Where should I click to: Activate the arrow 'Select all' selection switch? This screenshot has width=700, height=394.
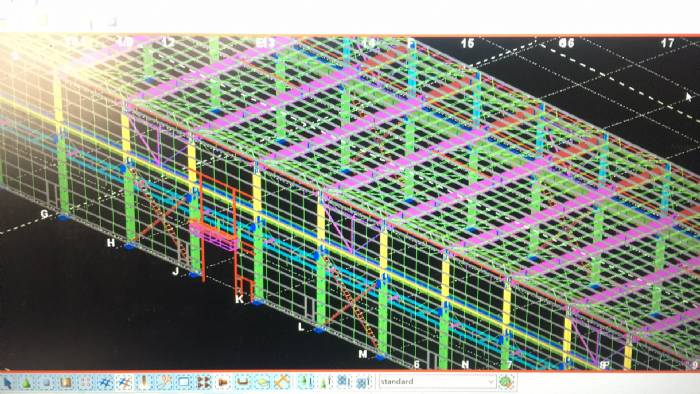pos(8,382)
